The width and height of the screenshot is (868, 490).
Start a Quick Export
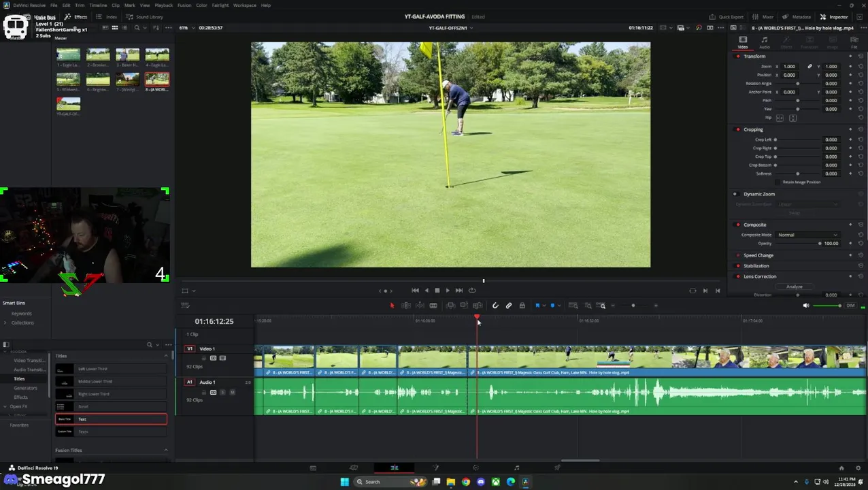[727, 17]
